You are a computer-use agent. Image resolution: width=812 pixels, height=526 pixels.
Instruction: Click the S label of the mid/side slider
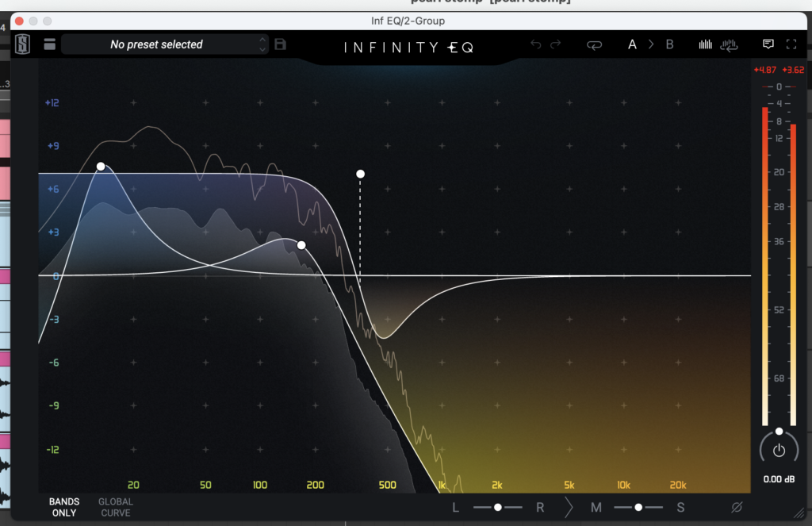[680, 508]
